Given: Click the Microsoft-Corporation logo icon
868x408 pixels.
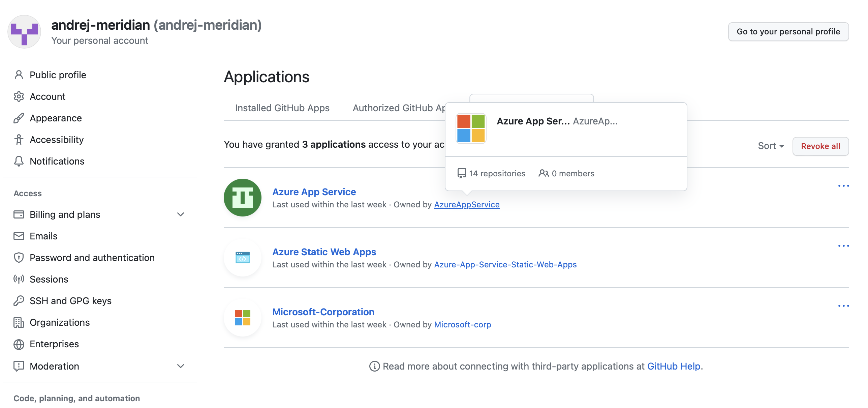Looking at the screenshot, I should coord(242,318).
